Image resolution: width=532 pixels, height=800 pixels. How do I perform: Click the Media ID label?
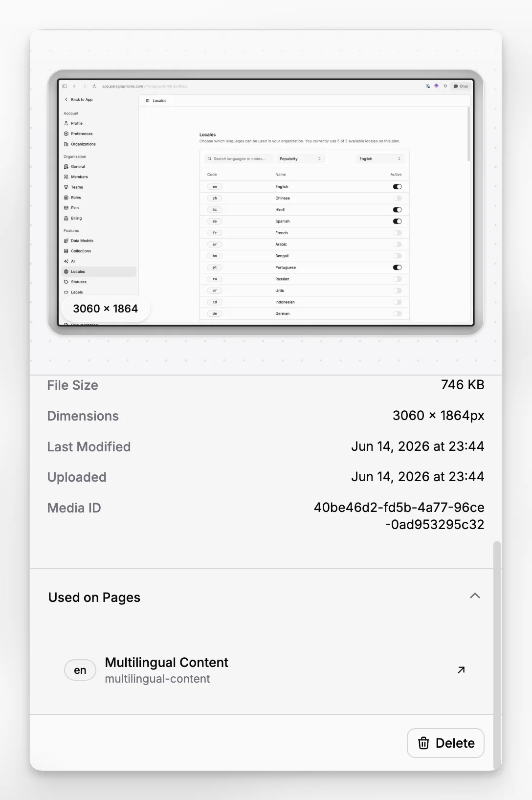pos(74,508)
